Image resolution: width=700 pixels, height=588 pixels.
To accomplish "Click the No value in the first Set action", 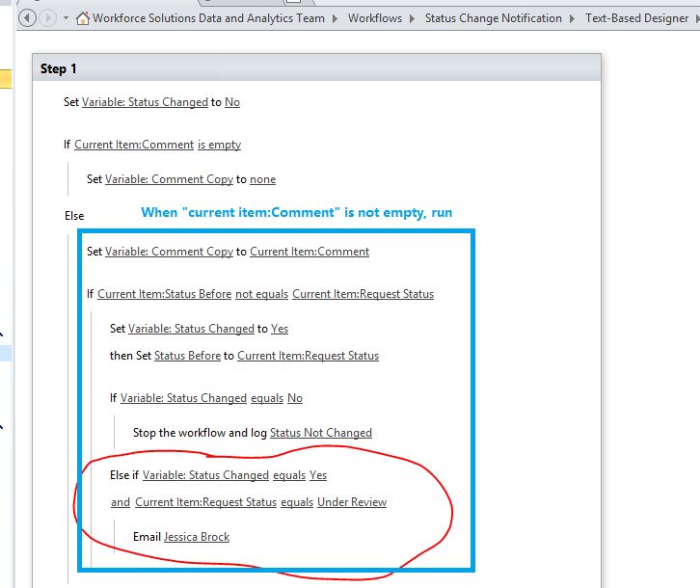I will [x=232, y=102].
